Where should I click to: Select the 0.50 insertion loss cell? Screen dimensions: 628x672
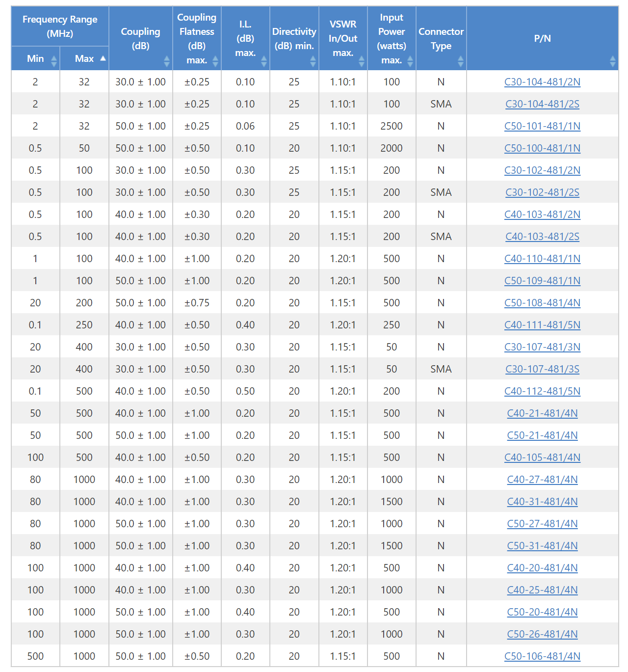tap(245, 391)
